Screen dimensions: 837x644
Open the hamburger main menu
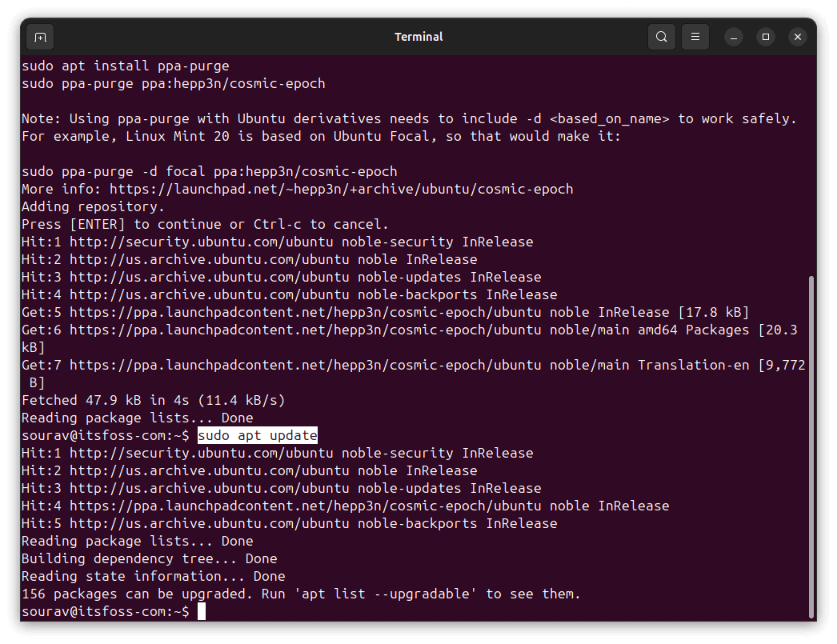coord(695,37)
